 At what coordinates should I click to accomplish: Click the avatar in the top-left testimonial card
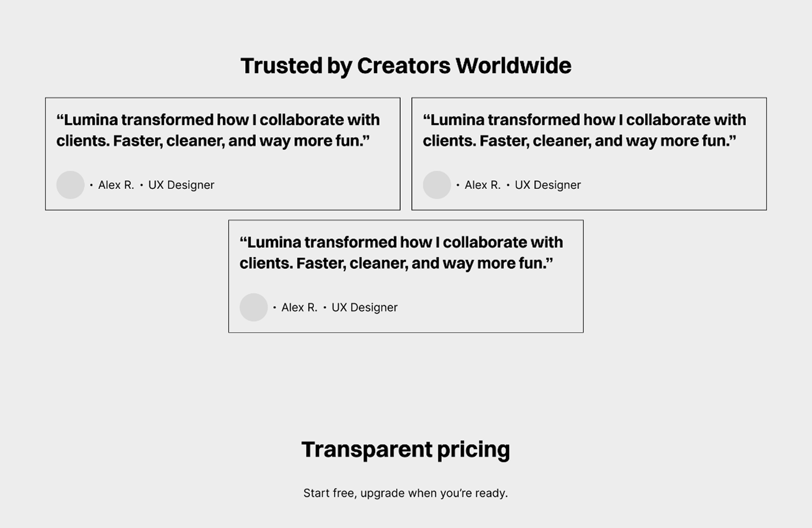point(70,185)
